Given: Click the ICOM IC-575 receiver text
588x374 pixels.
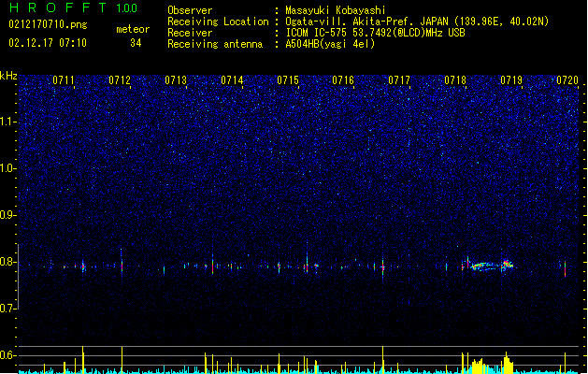Looking at the screenshot, I should (375, 33).
